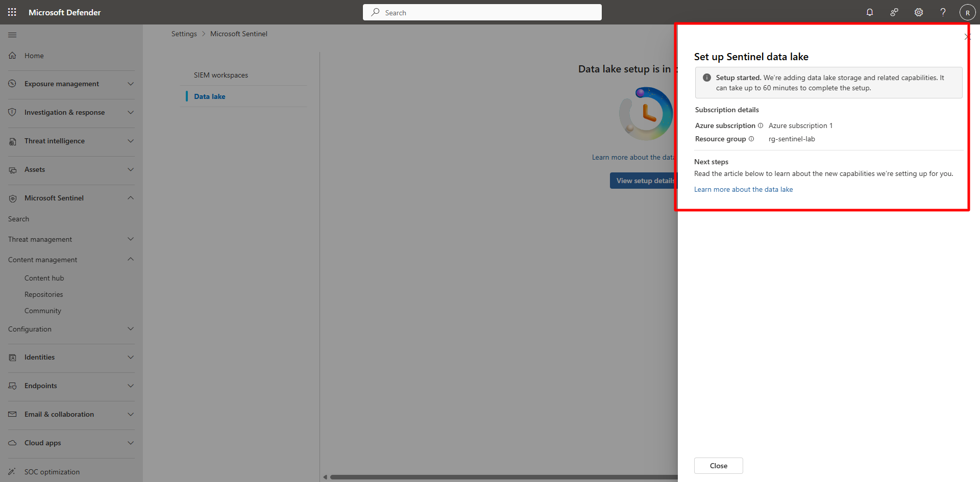The image size is (980, 482).
Task: Click the Email & collaboration envelope icon
Action: click(x=12, y=414)
